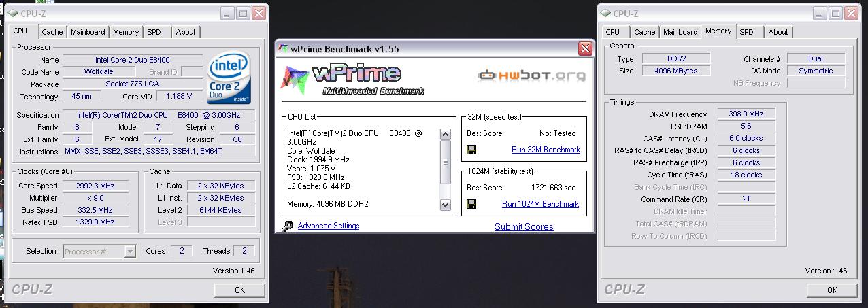Click the CPU List scrollbar down arrow
The width and height of the screenshot is (868, 308).
pyautogui.click(x=446, y=205)
